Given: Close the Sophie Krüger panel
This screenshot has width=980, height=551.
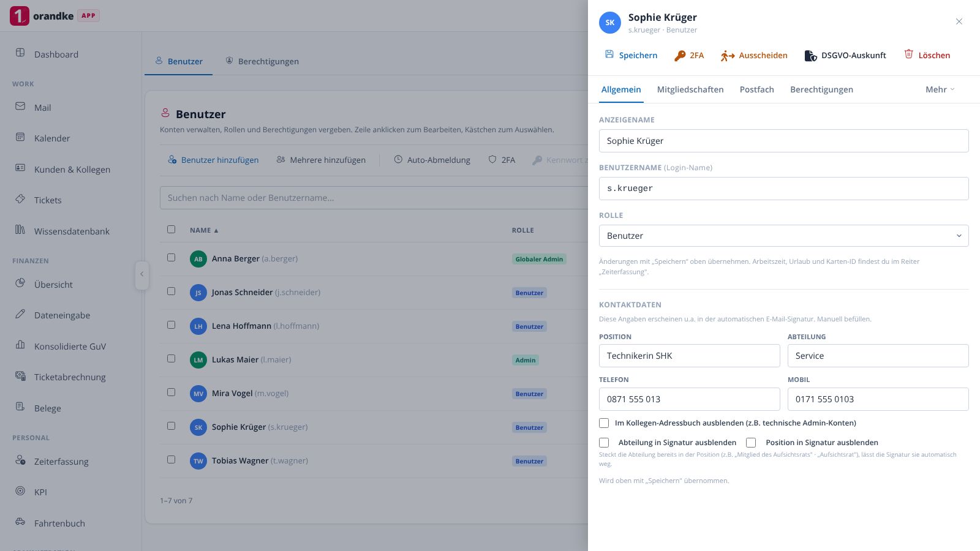Looking at the screenshot, I should (959, 21).
